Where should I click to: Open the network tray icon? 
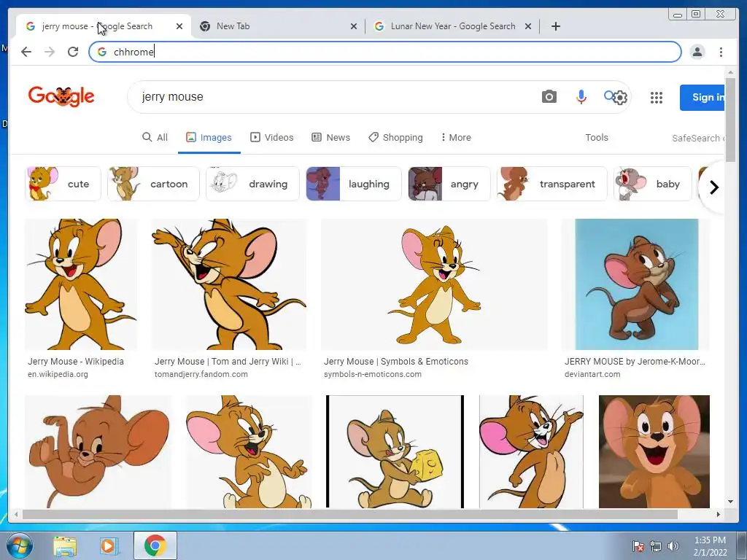(656, 546)
